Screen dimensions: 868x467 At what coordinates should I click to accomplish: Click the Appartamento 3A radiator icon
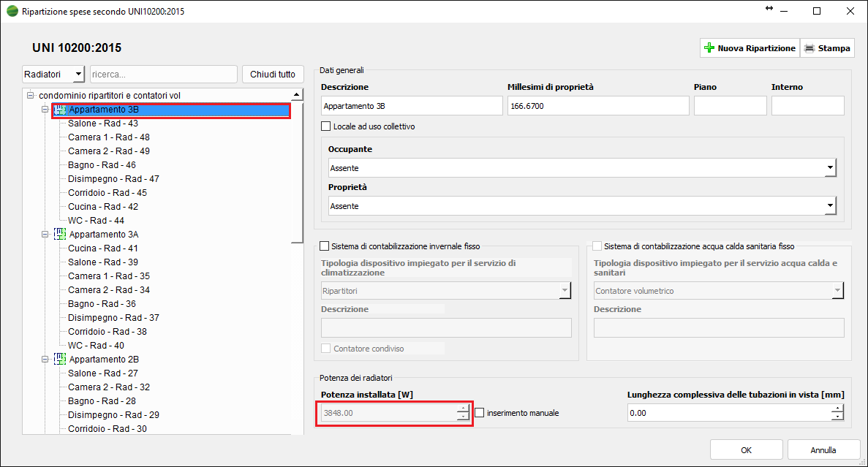point(60,235)
